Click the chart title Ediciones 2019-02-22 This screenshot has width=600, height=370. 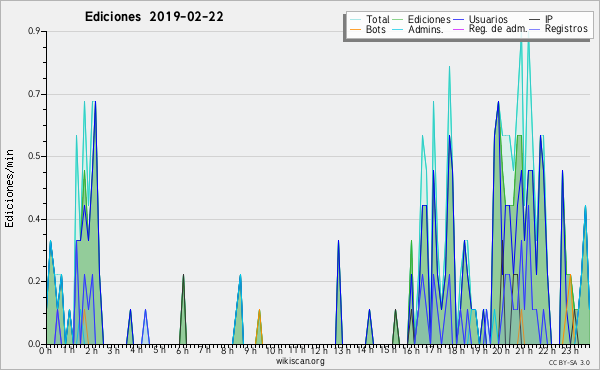pos(154,17)
